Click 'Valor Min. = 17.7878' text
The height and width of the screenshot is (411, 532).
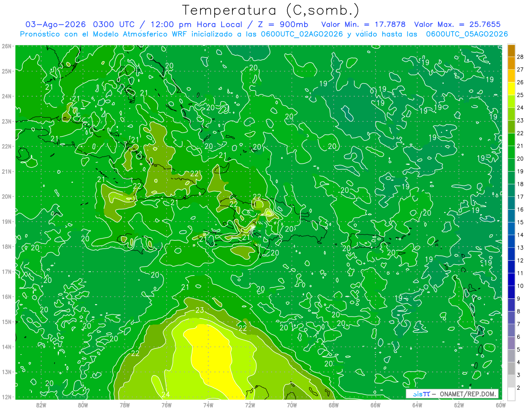363,24
